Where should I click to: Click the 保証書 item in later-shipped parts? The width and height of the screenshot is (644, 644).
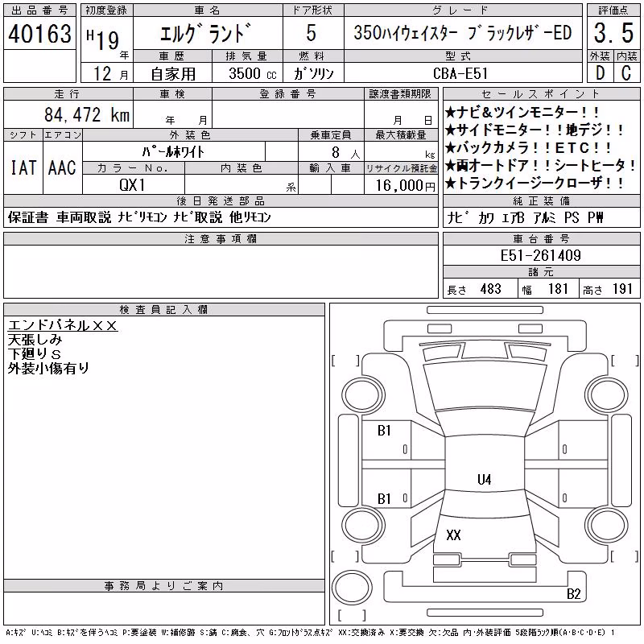28,217
